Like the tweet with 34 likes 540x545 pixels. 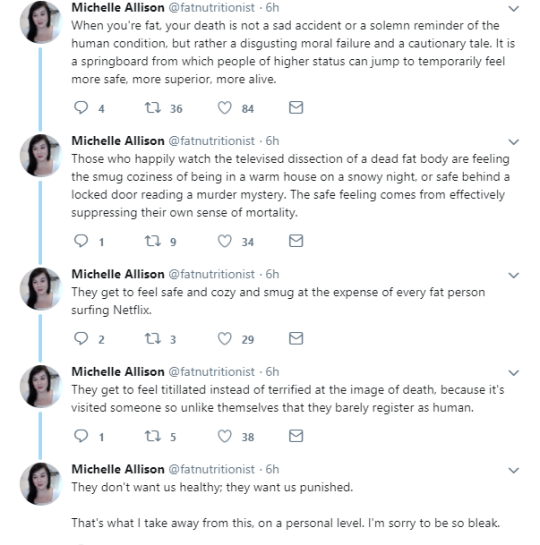[x=224, y=241]
